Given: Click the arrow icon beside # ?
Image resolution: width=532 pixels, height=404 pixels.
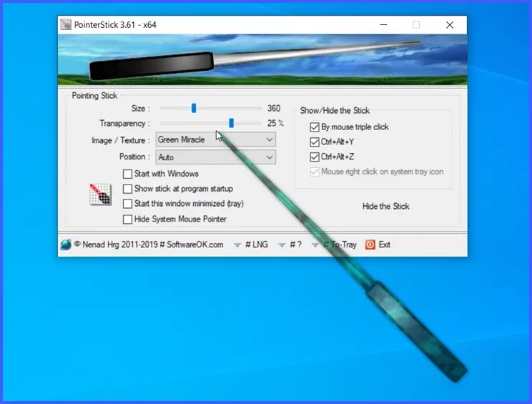Looking at the screenshot, I should [282, 245].
